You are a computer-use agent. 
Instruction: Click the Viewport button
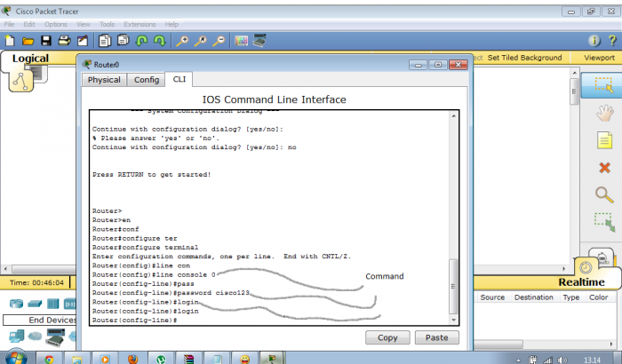pos(599,58)
